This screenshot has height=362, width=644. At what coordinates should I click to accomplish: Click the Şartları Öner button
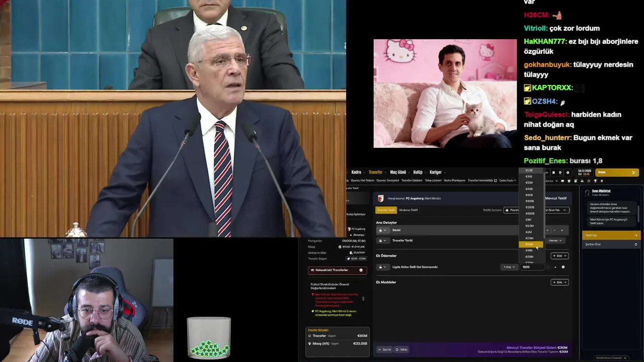click(x=611, y=244)
